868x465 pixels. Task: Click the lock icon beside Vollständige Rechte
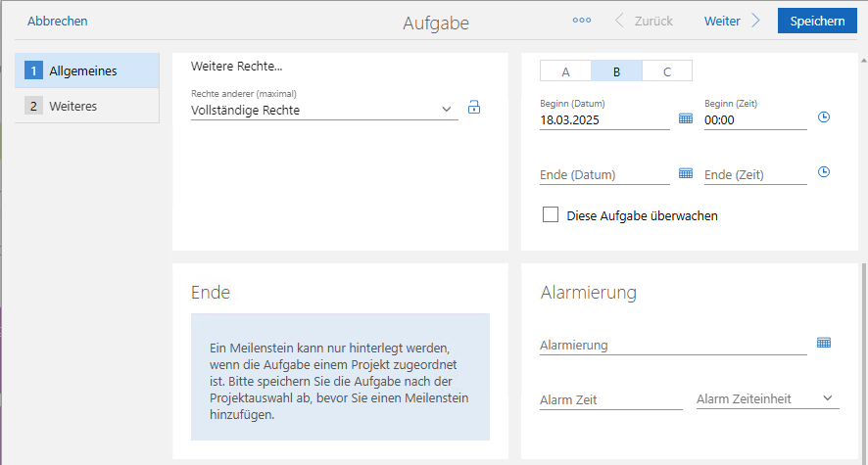tap(474, 108)
